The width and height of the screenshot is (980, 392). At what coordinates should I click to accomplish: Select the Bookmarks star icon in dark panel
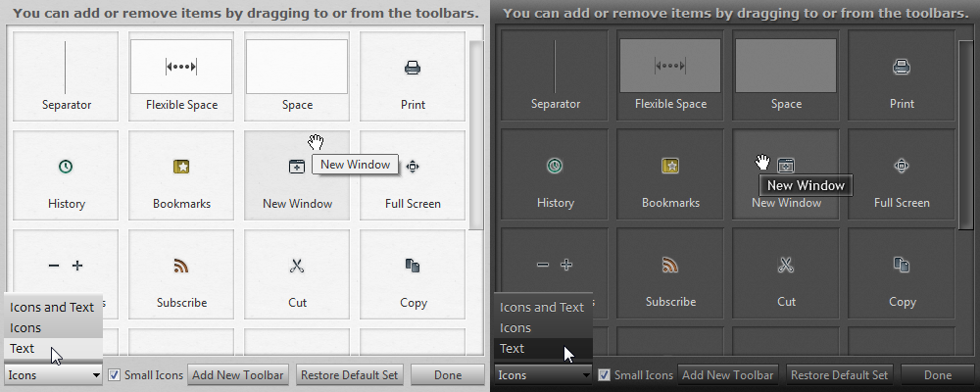[x=670, y=166]
